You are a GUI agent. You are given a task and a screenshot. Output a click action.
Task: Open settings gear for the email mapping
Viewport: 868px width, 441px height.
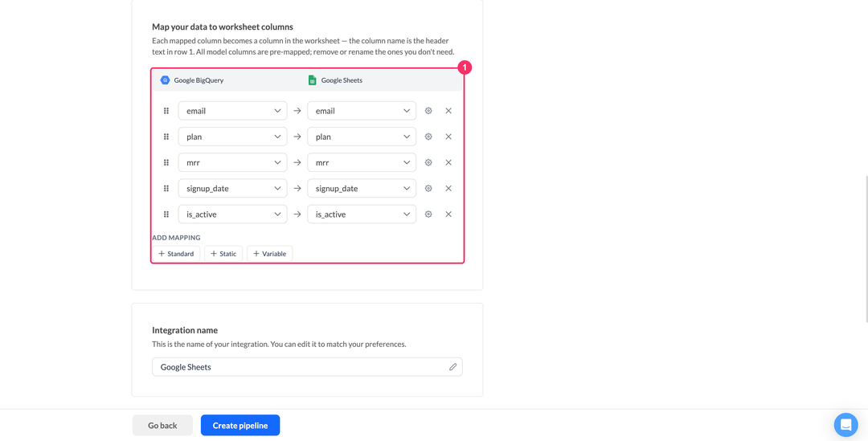pos(428,111)
